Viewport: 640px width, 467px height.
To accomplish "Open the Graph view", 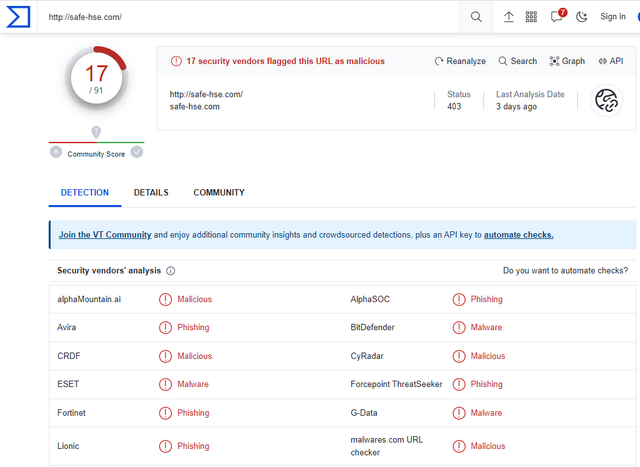I will pos(567,61).
